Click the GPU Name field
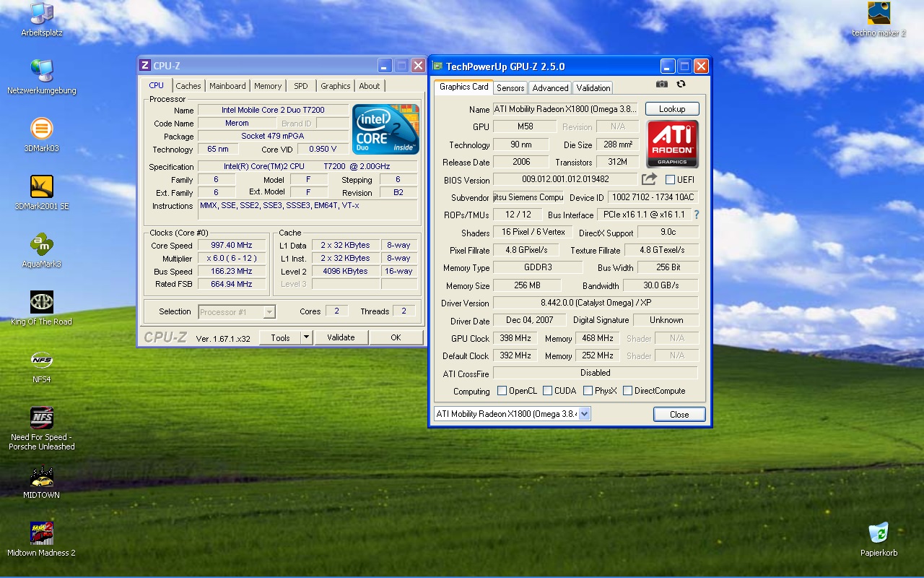The image size is (924, 578). pos(566,109)
